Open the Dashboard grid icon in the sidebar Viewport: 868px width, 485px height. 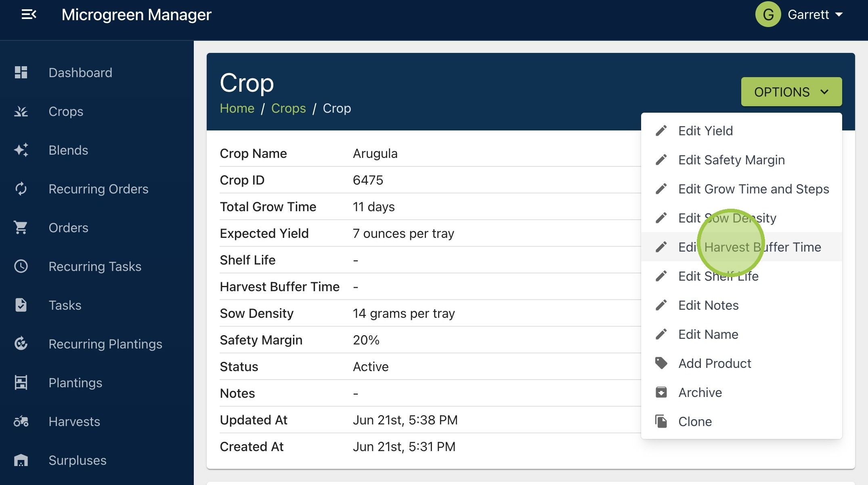click(x=21, y=72)
